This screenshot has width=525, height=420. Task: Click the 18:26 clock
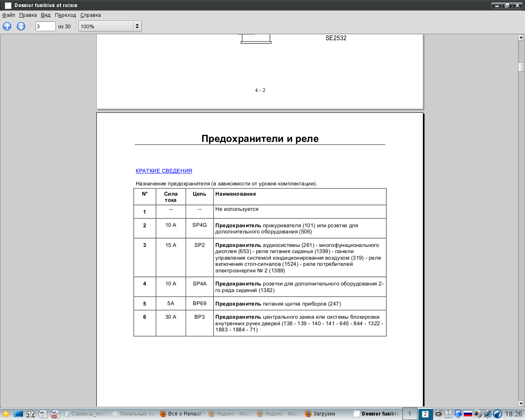tap(514, 414)
